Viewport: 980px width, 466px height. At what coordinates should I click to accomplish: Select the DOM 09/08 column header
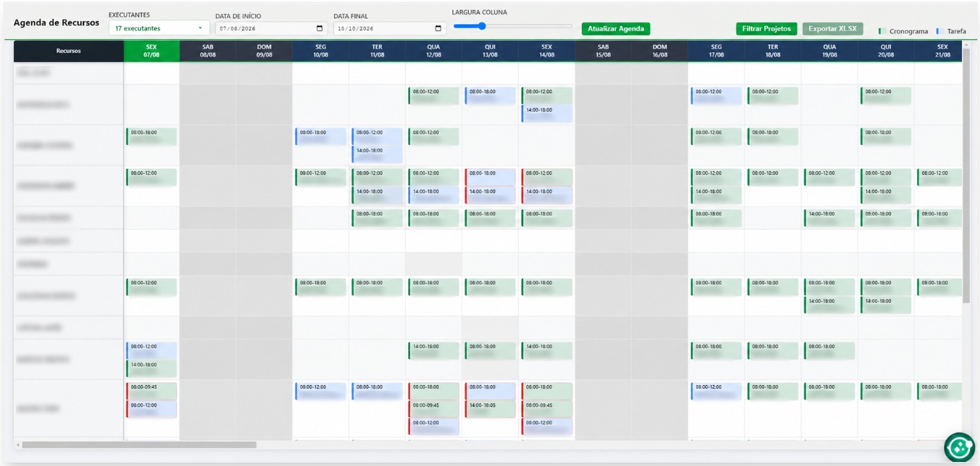coord(265,51)
